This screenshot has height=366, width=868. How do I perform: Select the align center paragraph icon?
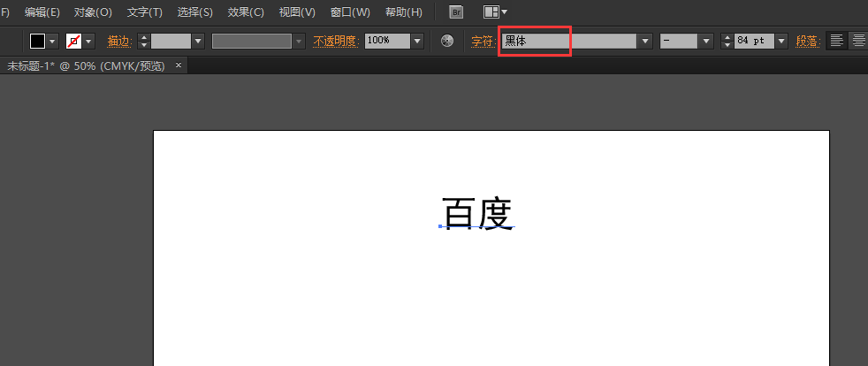pos(858,41)
